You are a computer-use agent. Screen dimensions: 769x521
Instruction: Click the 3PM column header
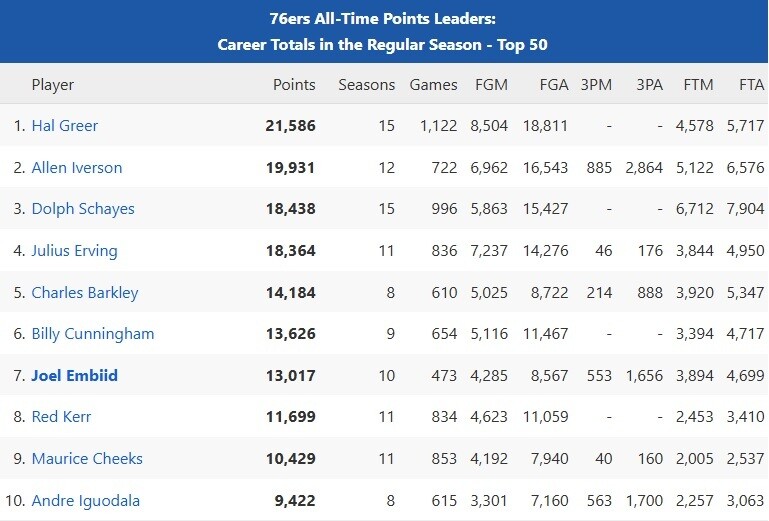(597, 85)
